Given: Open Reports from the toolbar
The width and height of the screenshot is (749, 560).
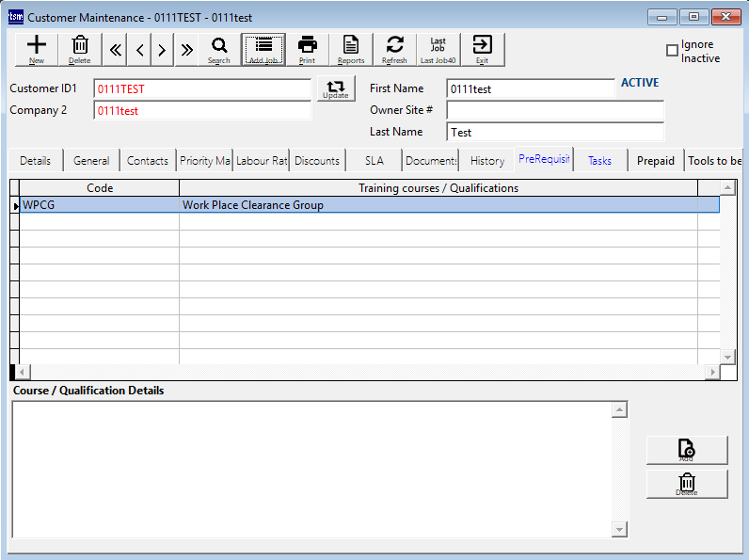Looking at the screenshot, I should click(351, 49).
